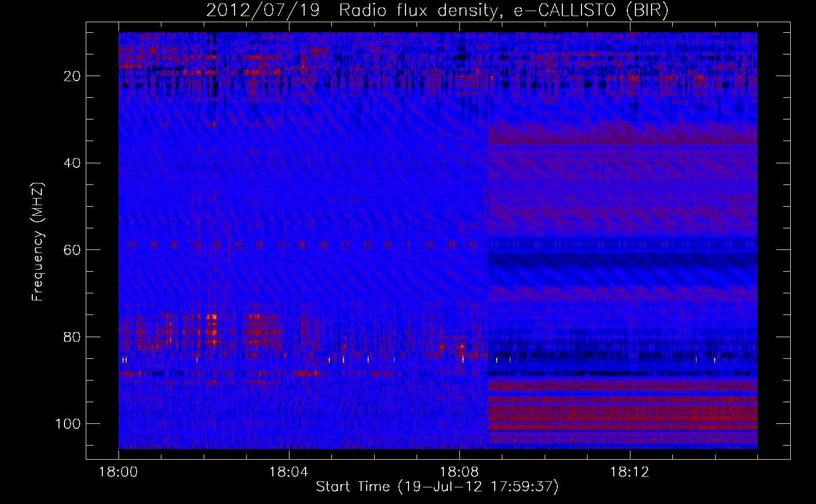The image size is (816, 504).
Task: Click the '18:04' time tick label
Action: pos(289,472)
